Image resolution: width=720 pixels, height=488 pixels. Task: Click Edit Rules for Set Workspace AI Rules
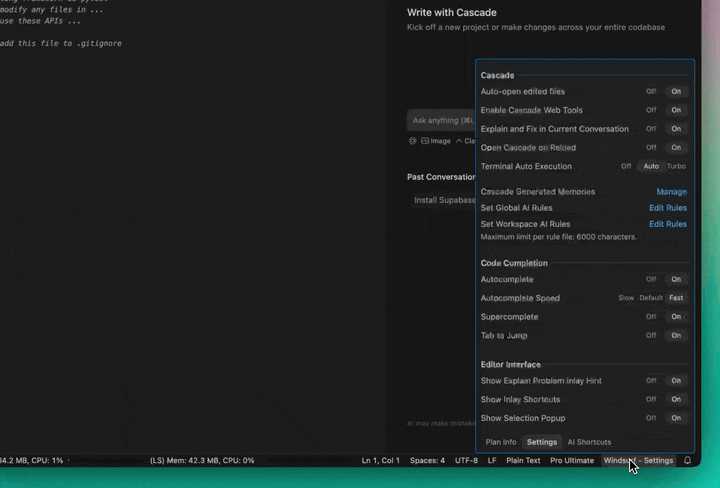pos(668,224)
